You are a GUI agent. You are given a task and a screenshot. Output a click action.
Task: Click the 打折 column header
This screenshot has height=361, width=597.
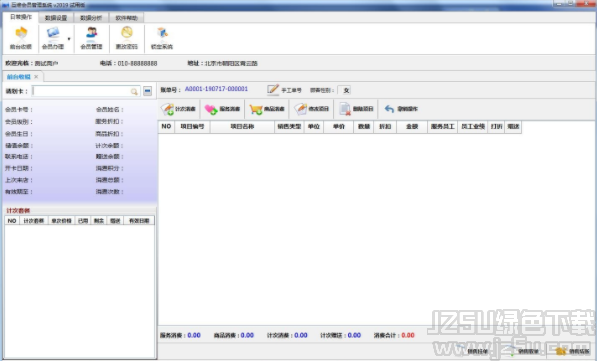(496, 126)
